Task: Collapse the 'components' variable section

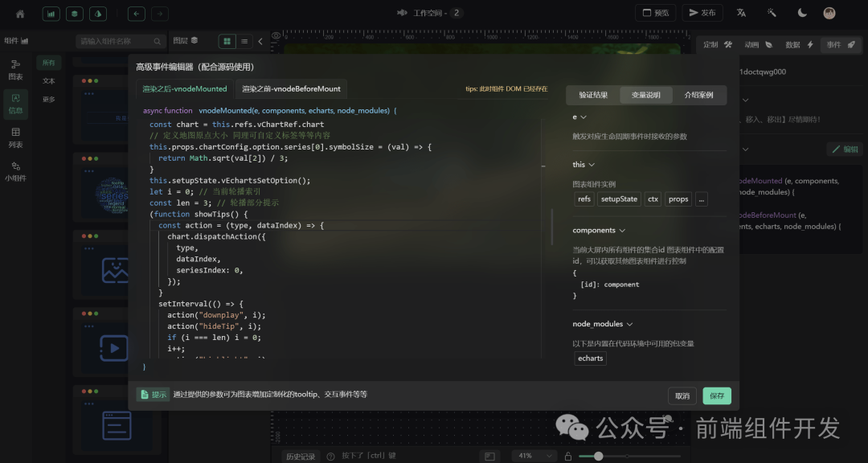Action: [x=622, y=231]
